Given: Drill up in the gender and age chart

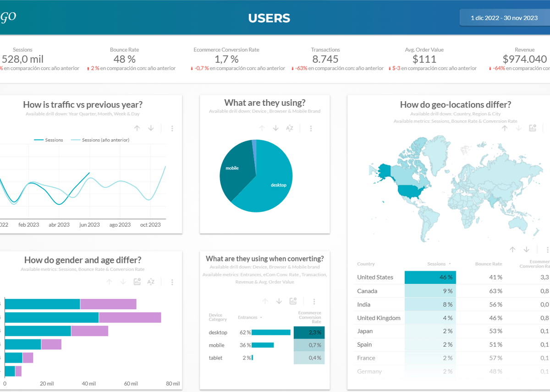Looking at the screenshot, I should (109, 282).
